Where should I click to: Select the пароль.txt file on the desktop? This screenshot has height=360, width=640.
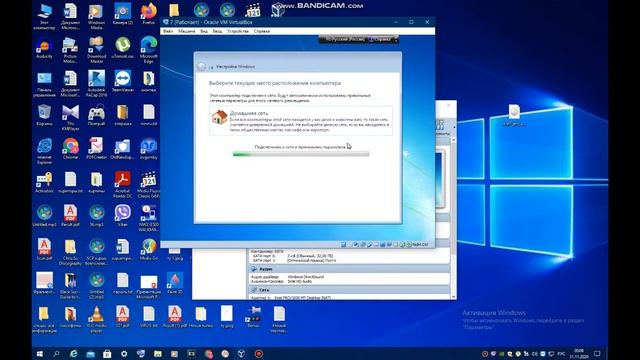pyautogui.click(x=122, y=283)
